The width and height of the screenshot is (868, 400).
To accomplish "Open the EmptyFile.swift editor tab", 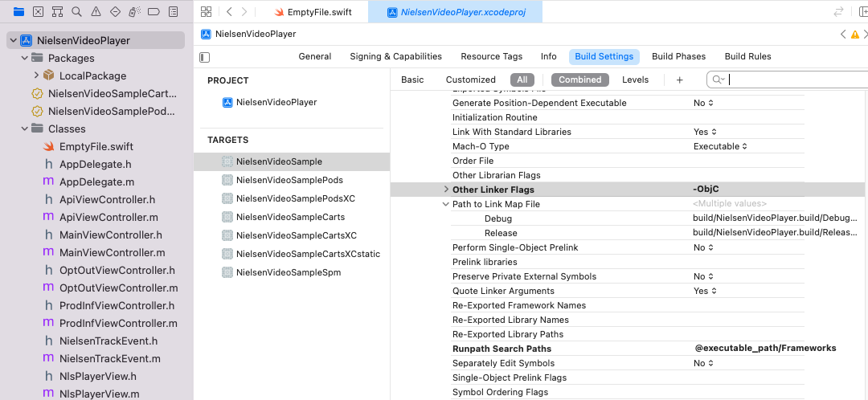I will click(x=313, y=11).
